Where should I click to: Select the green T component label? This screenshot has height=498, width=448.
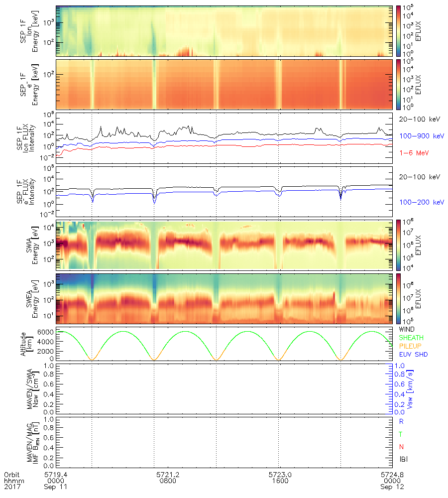tap(401, 434)
